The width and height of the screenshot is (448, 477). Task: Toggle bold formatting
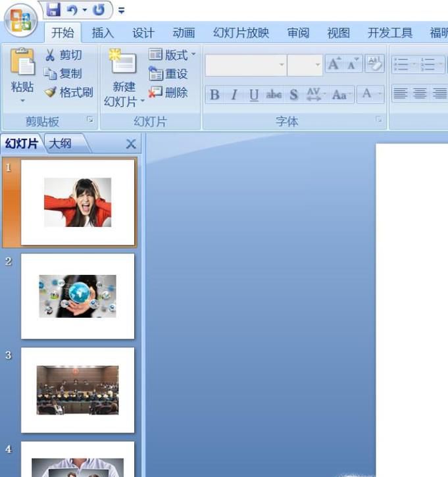(x=214, y=95)
